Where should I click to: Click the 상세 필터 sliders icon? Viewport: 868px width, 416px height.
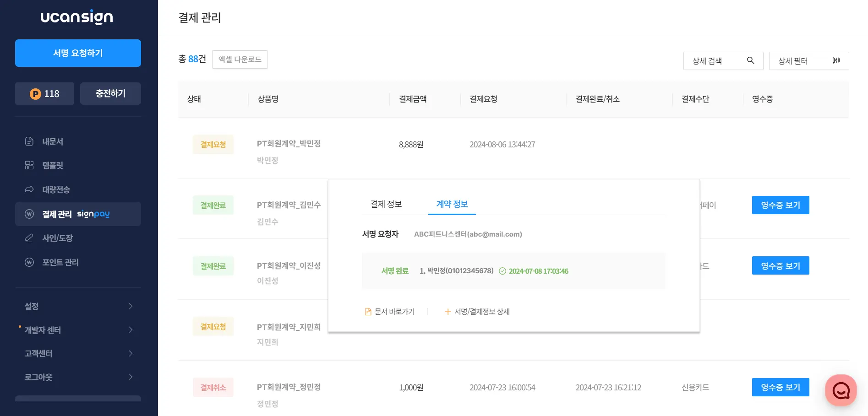[x=836, y=60]
